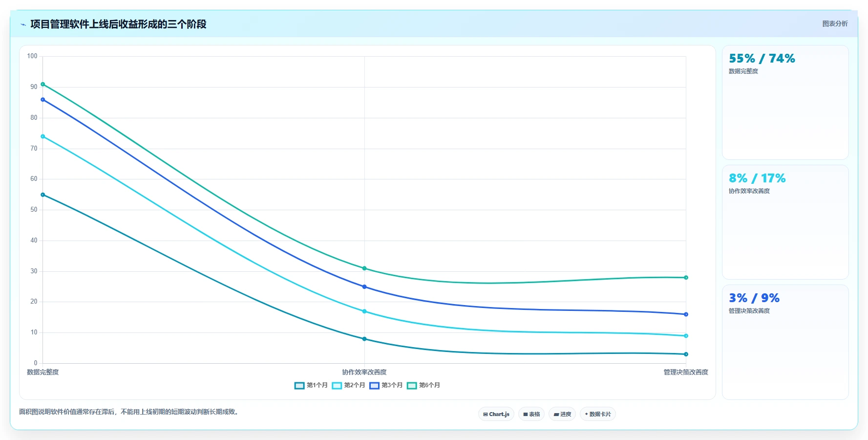868x440 pixels.
Task: Click the y-axis label 50
Action: coord(34,210)
